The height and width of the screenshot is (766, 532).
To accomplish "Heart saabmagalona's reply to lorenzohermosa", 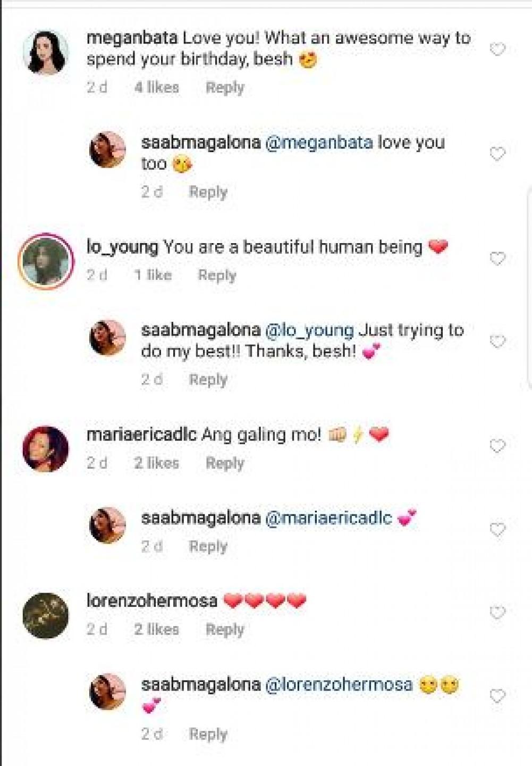I will (x=497, y=696).
